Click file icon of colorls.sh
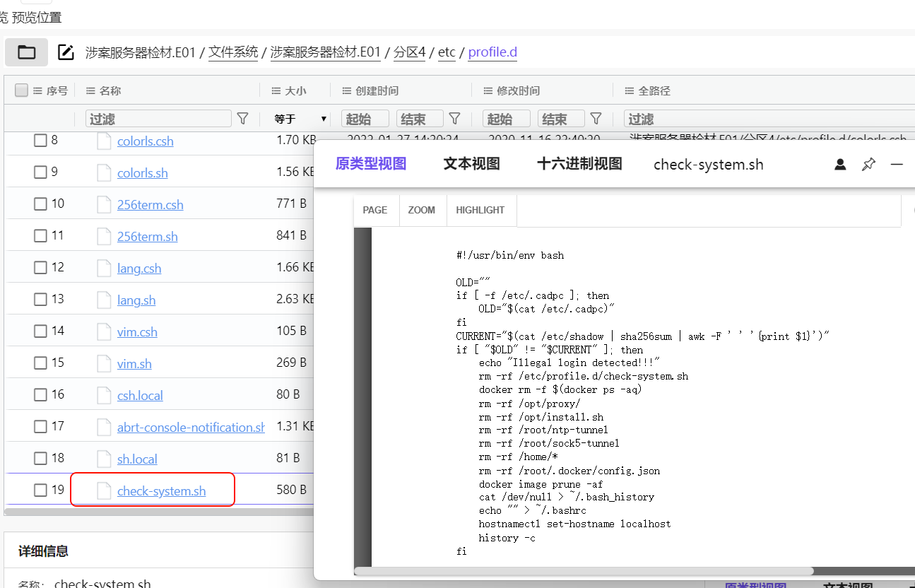 tap(104, 172)
